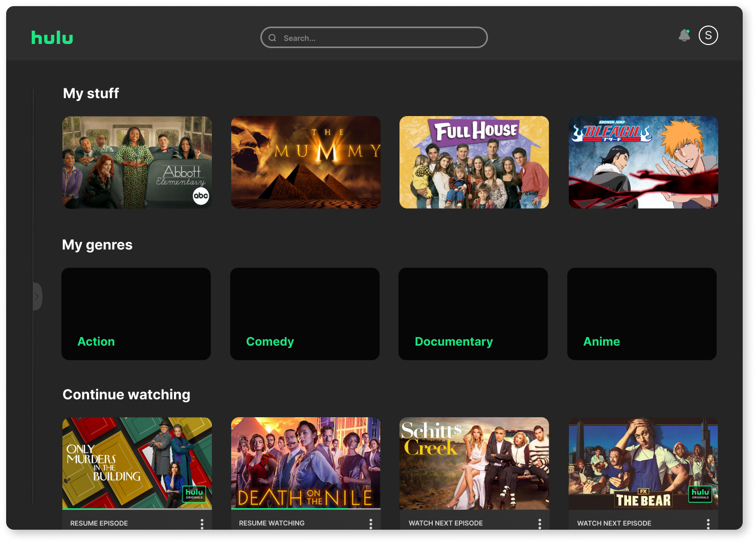
Task: Click Resume Episode for Only Murders
Action: [x=99, y=524]
